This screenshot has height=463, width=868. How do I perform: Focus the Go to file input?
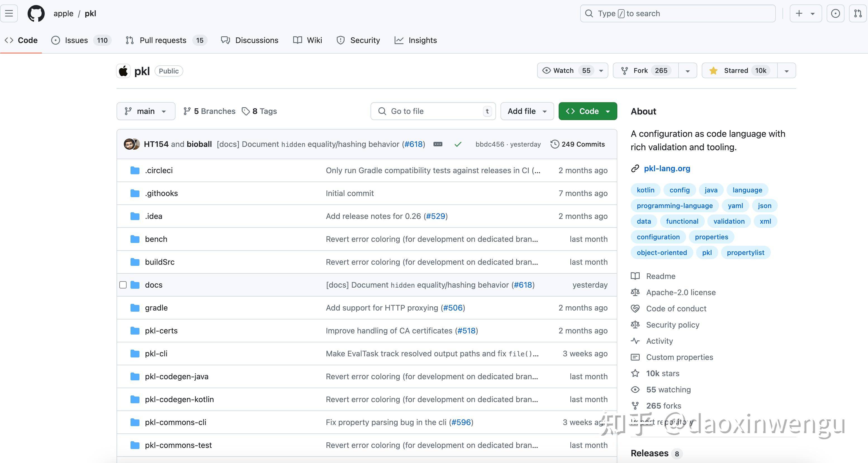pos(433,111)
